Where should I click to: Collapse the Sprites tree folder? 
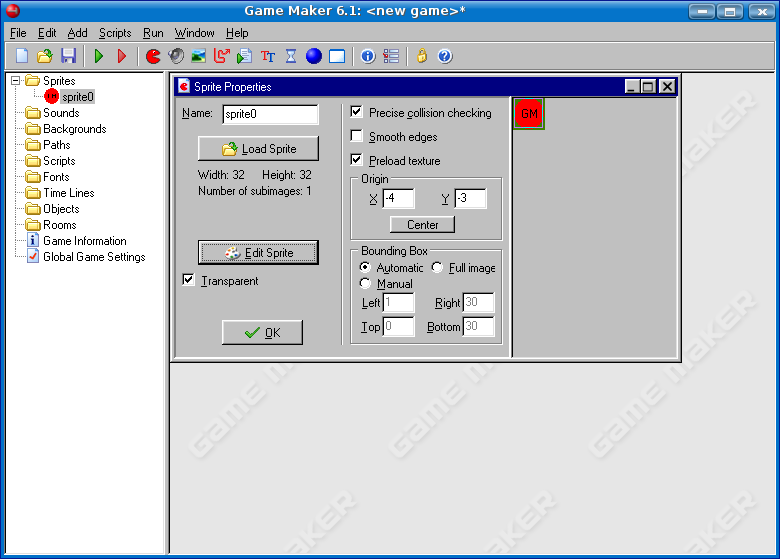click(16, 80)
